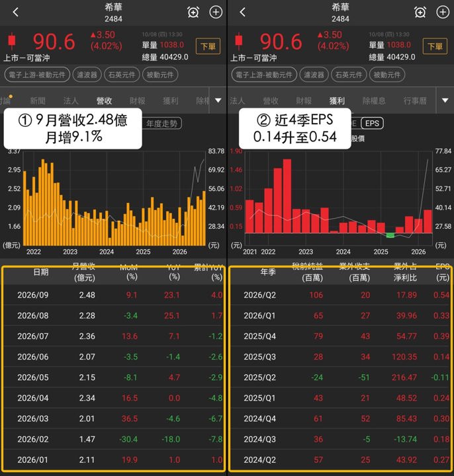Select the 2025/Q3 earnings row
This screenshot has width=454, height=476.
tap(341, 357)
